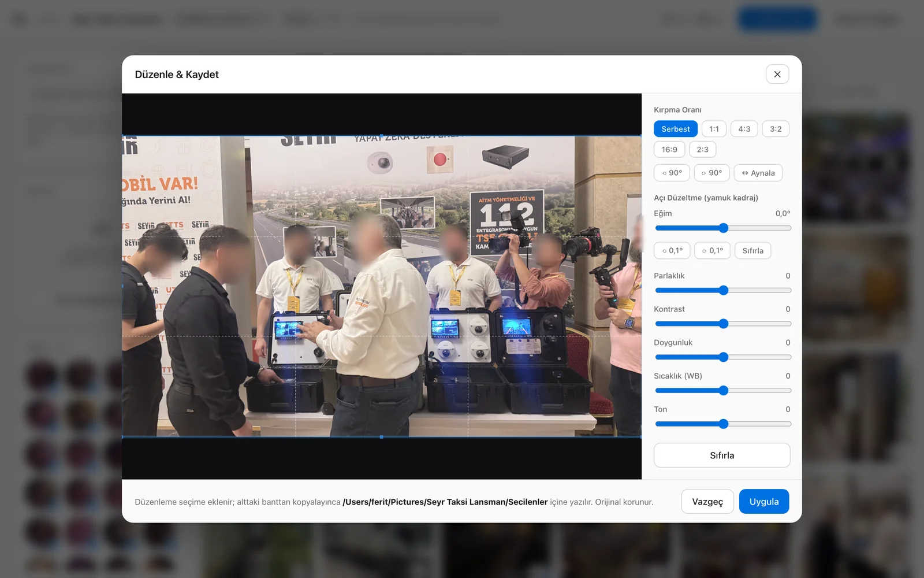The width and height of the screenshot is (924, 578).
Task: Choose the 1:1 crop ratio
Action: pos(714,129)
